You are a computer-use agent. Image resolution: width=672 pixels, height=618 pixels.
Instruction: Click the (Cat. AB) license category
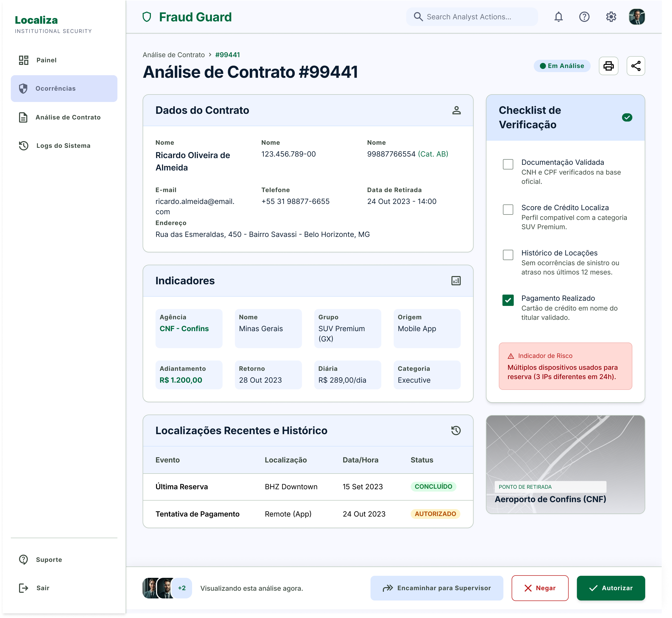pos(433,154)
